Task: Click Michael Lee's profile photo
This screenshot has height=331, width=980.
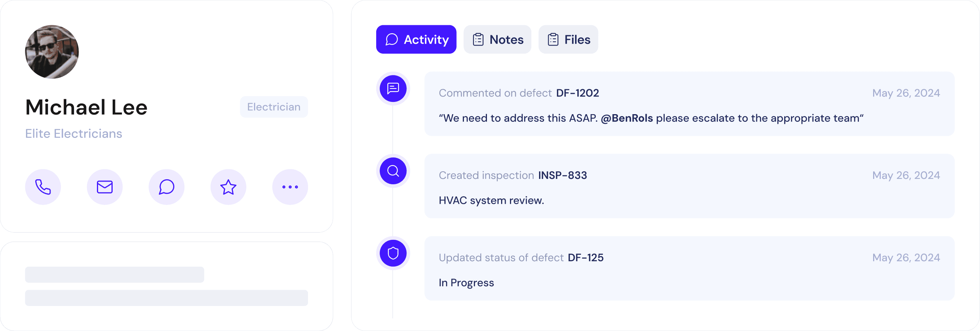Action: click(52, 52)
